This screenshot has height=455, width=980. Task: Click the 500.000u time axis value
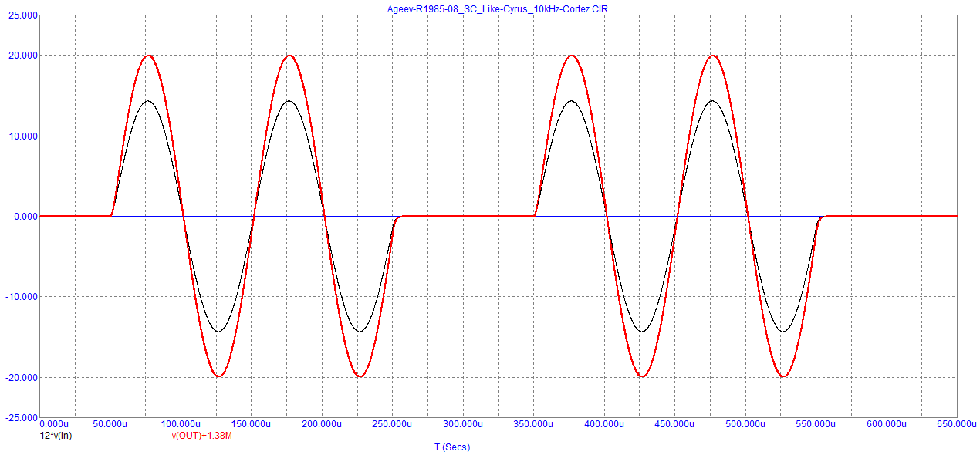coord(745,424)
